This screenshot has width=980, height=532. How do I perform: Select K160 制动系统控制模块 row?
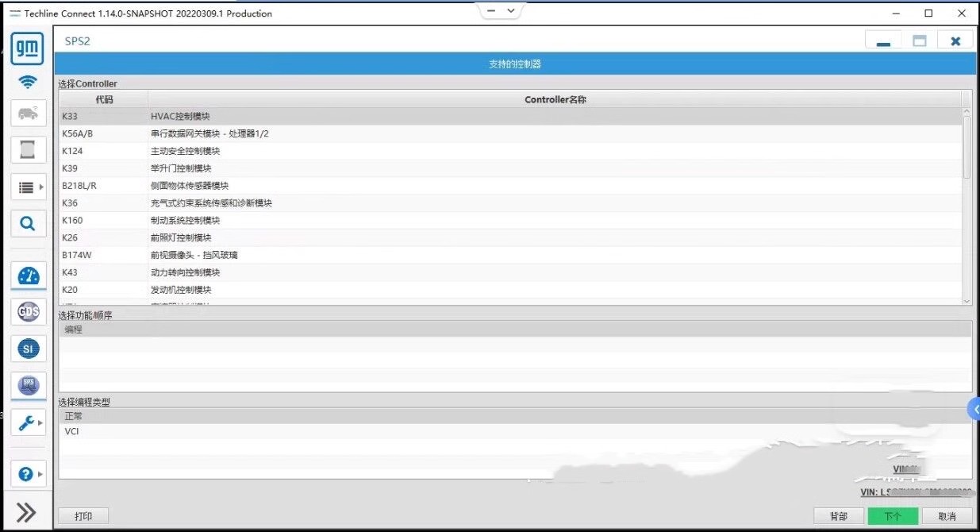click(x=510, y=220)
